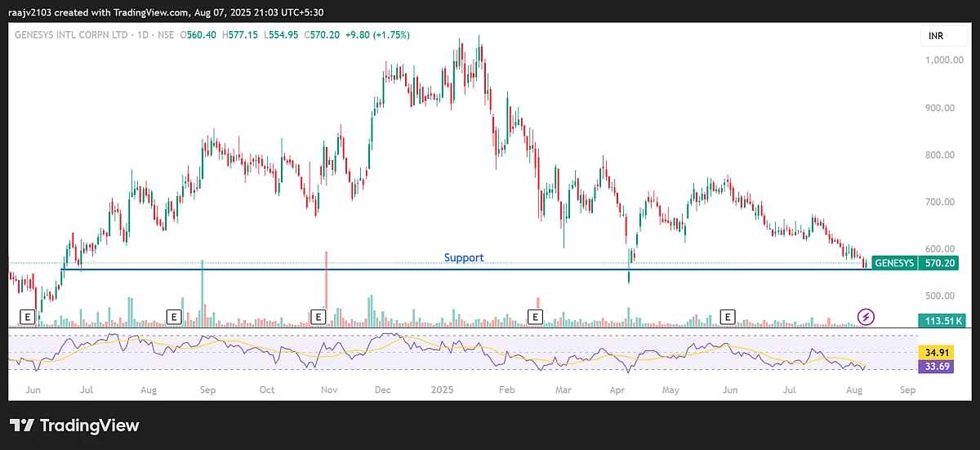Click the Mar label on time axis
Viewport: 980px width, 450px height.
click(562, 390)
